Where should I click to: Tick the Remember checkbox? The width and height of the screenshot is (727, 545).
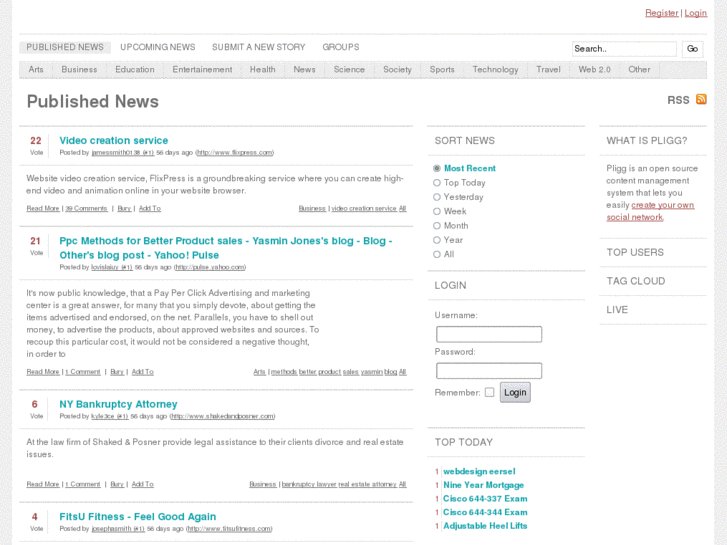(490, 392)
